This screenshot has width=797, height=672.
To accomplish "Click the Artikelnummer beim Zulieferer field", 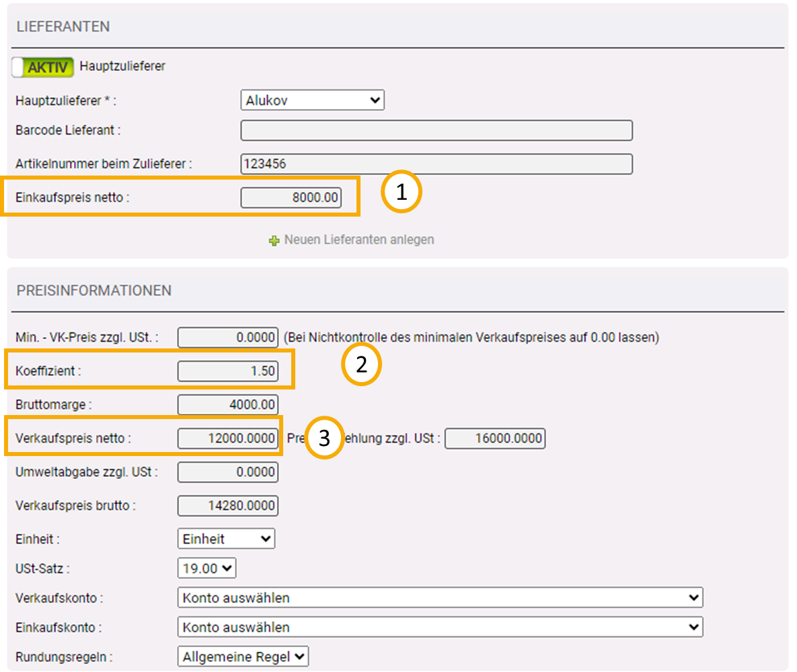I will pos(436,163).
